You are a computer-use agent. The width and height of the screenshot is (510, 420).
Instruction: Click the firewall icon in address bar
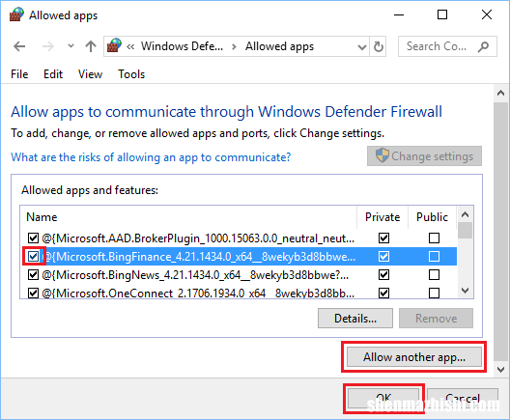114,45
